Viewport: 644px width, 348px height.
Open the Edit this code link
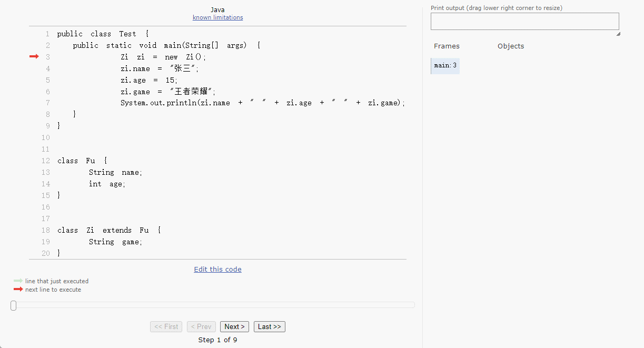coord(217,269)
